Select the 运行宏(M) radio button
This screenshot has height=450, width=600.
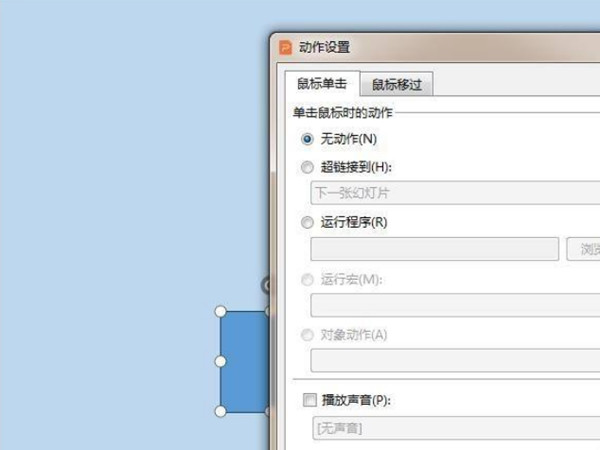click(307, 279)
